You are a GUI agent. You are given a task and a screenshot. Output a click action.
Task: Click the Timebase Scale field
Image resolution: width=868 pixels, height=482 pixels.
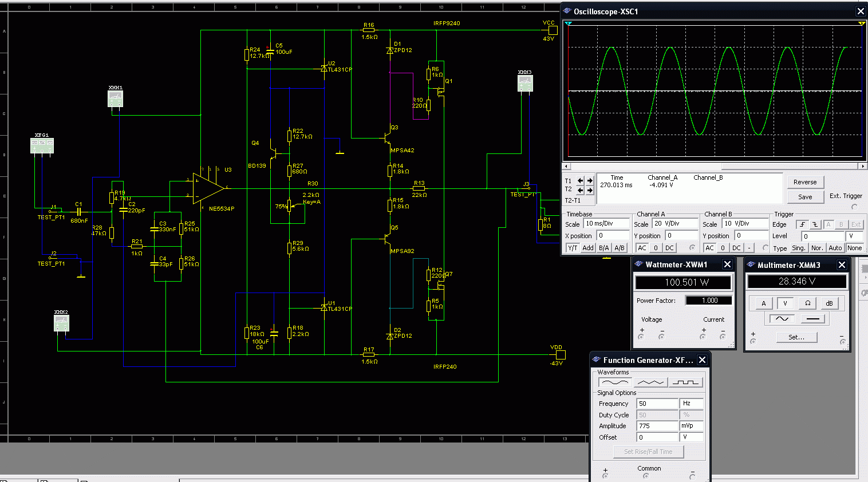pos(606,223)
